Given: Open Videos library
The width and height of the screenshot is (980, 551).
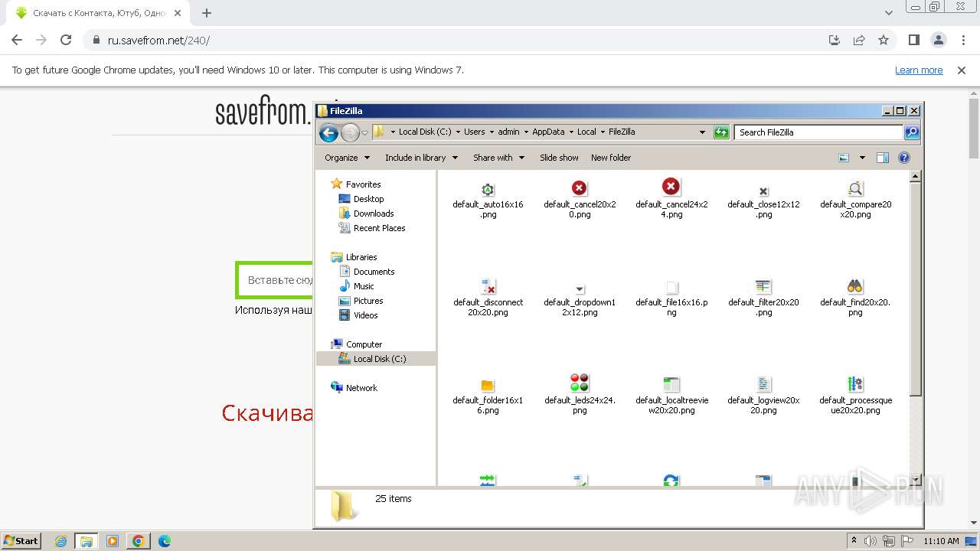Looking at the screenshot, I should pos(365,315).
